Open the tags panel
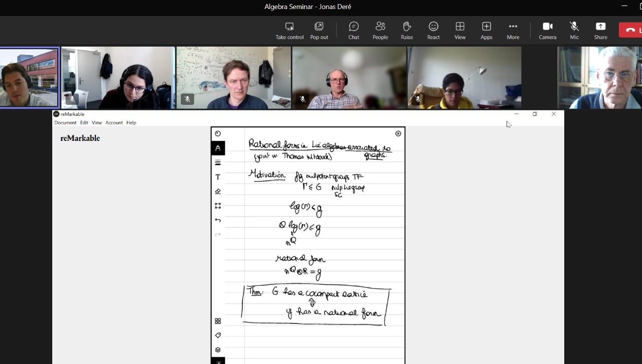This screenshot has height=364, width=642. pyautogui.click(x=218, y=335)
